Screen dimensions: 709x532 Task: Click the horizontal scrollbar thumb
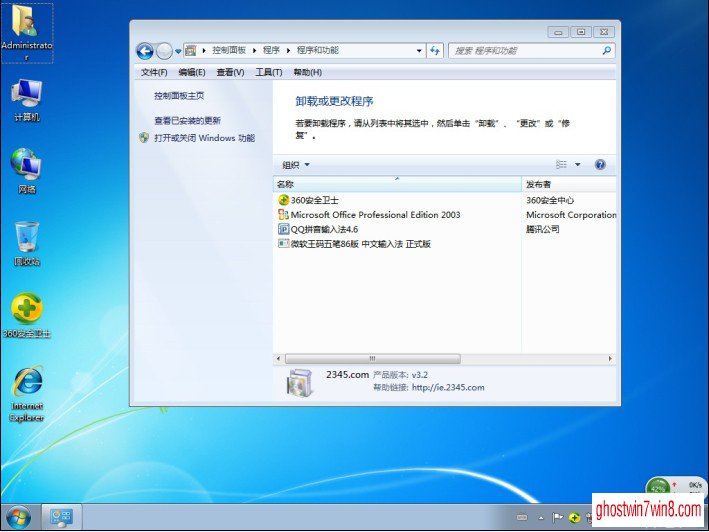[x=373, y=358]
